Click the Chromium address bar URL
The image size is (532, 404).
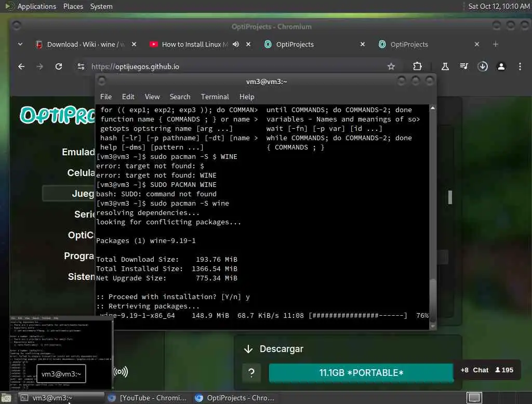click(x=135, y=66)
